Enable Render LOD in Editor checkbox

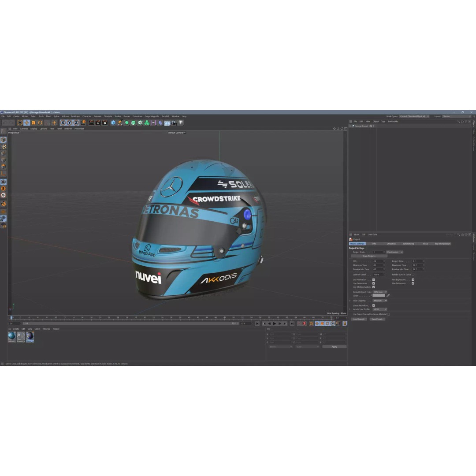(413, 274)
